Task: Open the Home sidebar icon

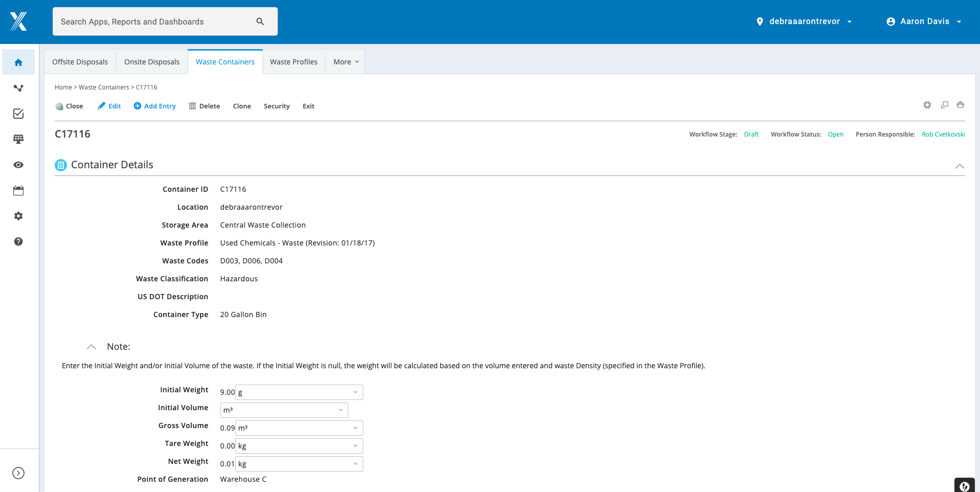Action: point(18,62)
